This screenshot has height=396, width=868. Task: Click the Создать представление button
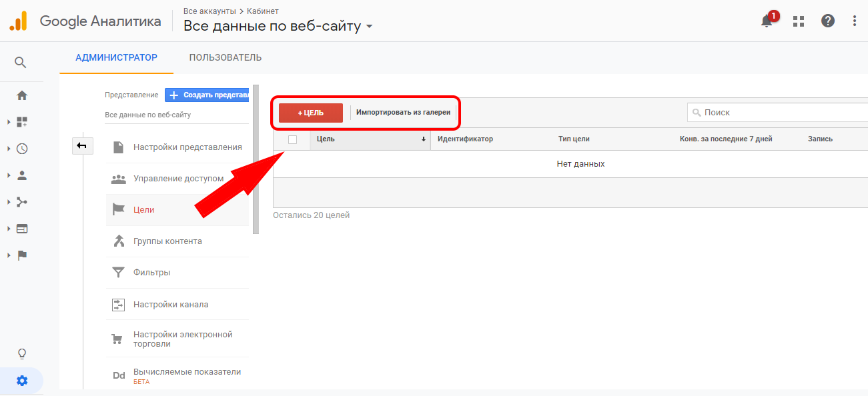tap(207, 95)
